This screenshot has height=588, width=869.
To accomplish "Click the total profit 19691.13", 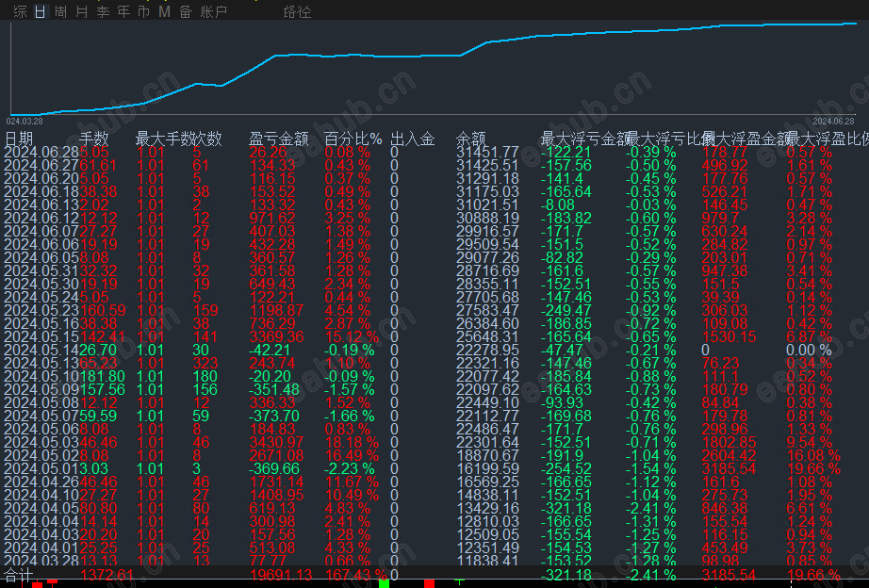I will [281, 575].
